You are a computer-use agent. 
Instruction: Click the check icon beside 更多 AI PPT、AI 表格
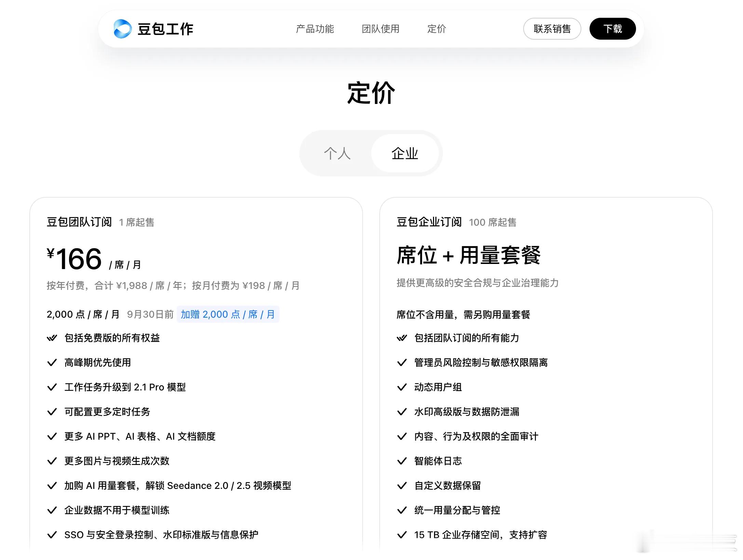pos(52,437)
